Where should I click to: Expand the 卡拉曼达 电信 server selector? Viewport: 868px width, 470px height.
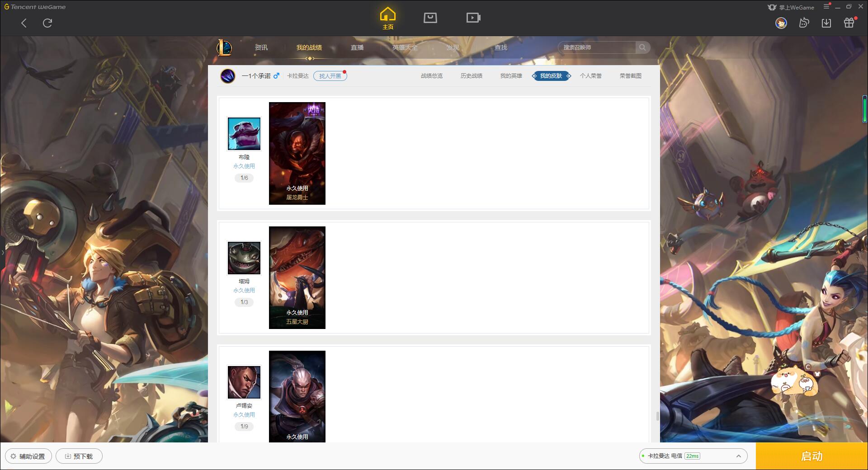(693, 456)
